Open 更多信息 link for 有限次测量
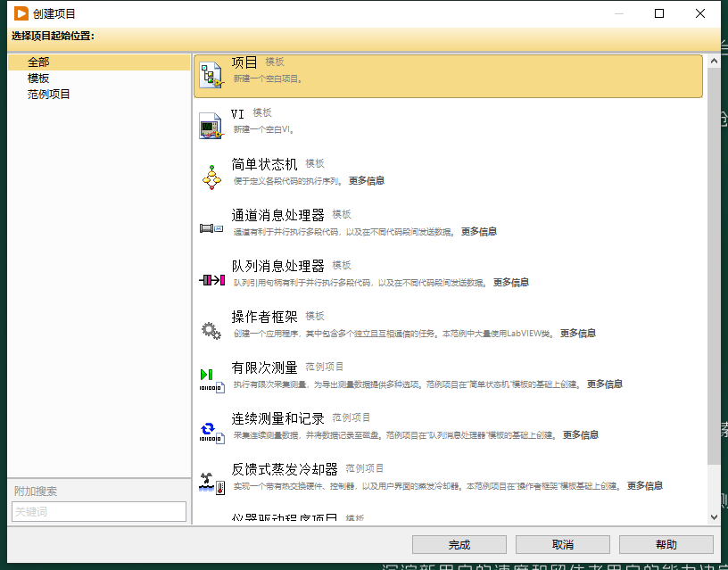Image resolution: width=728 pixels, height=570 pixels. (605, 384)
